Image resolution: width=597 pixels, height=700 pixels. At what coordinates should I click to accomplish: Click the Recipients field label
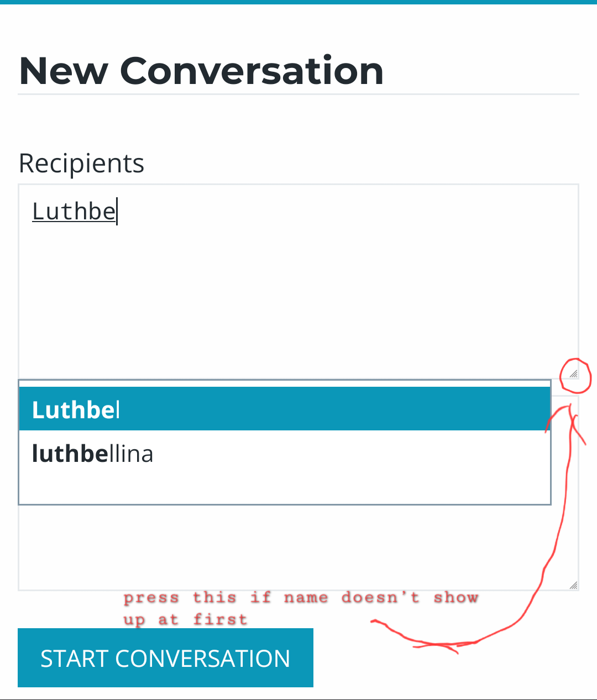(81, 164)
